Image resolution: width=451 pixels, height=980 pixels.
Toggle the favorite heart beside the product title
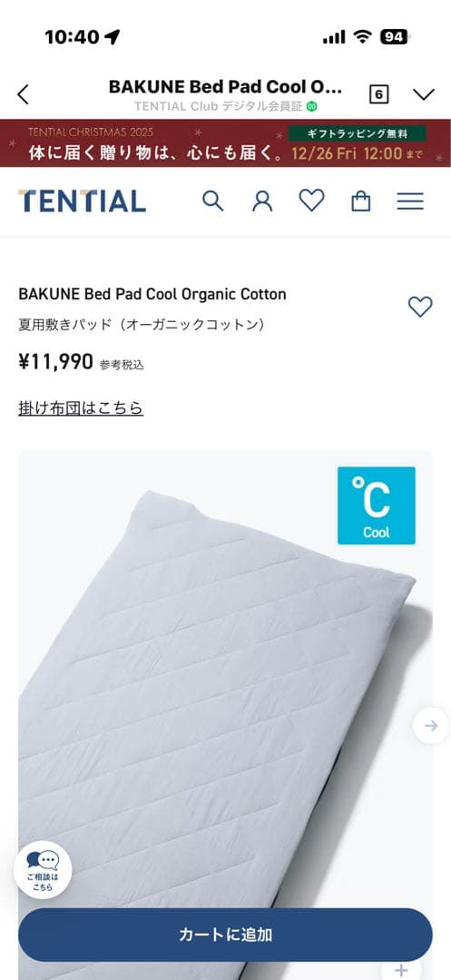pos(420,307)
